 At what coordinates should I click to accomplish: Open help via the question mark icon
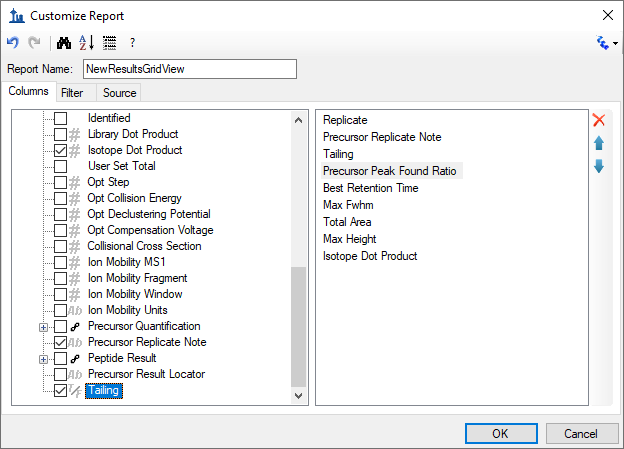[x=132, y=43]
